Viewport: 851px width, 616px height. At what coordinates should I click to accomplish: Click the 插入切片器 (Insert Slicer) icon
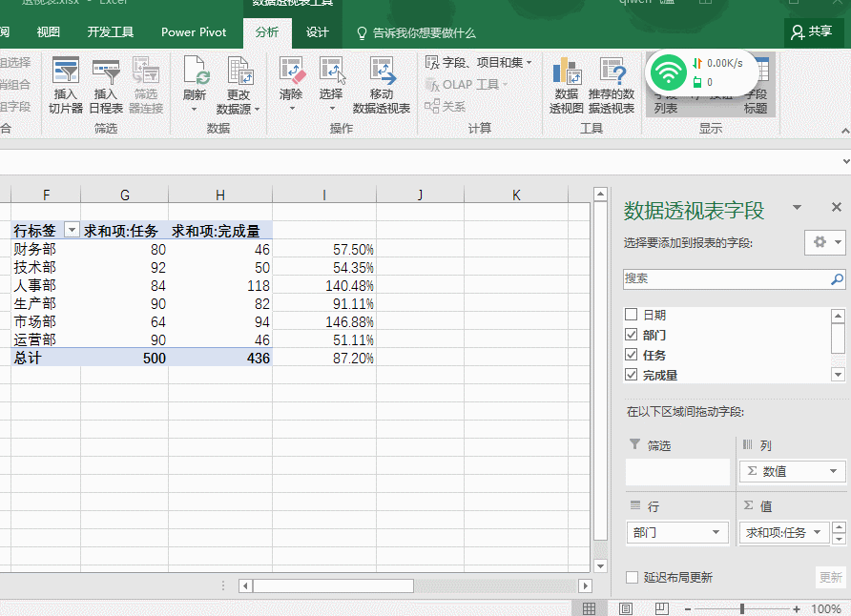66,72
